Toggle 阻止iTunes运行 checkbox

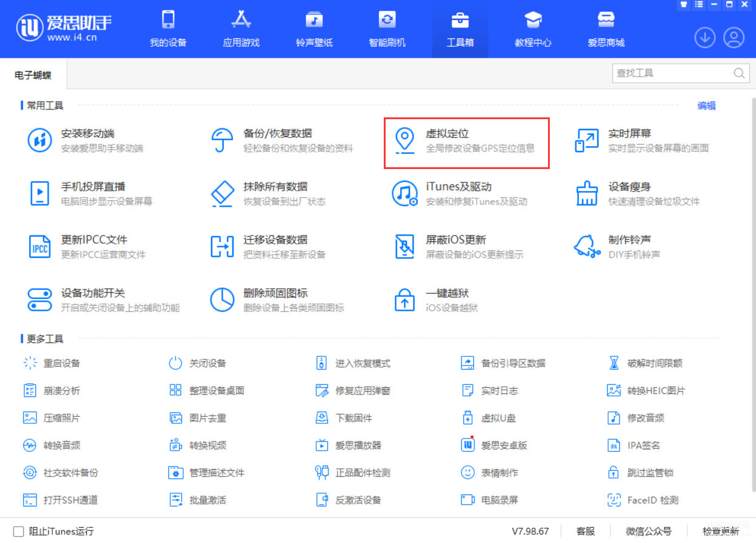19,531
